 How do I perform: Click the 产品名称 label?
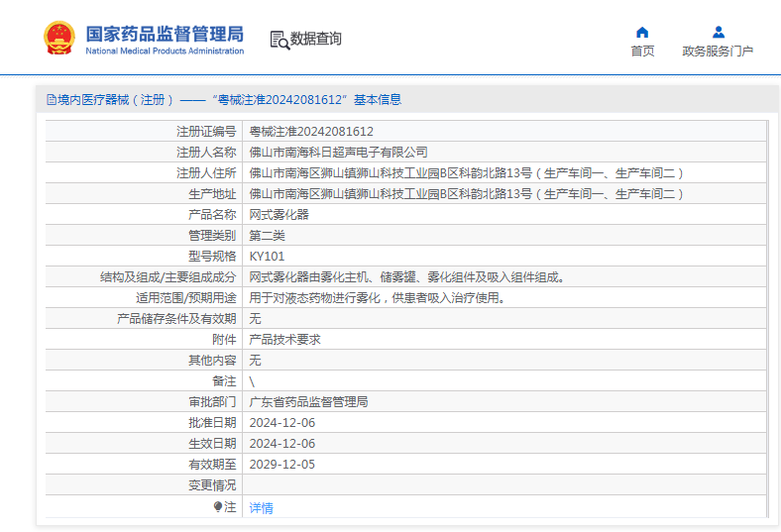click(x=212, y=215)
